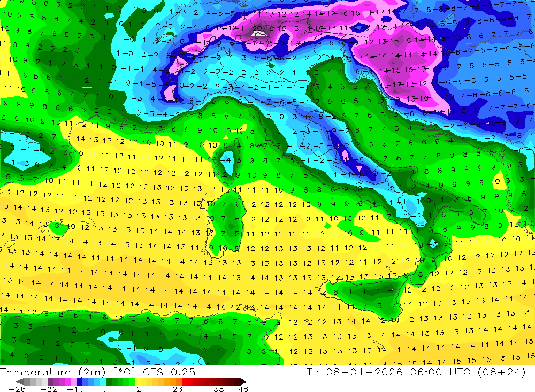Screen dimensions: 535x392
Task: Click the 'Th 08-01-2026 06:00 UTC (06+24)' timestamp
Action: (416, 372)
